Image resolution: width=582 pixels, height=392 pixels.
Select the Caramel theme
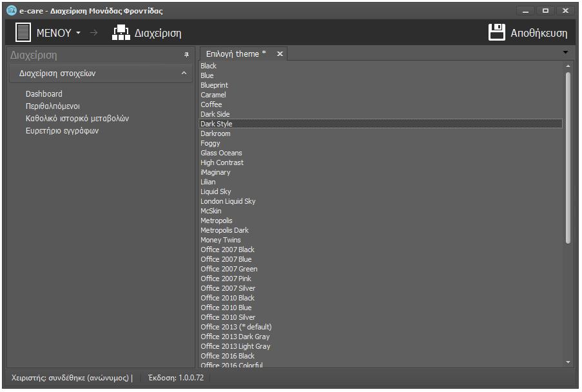pos(381,95)
